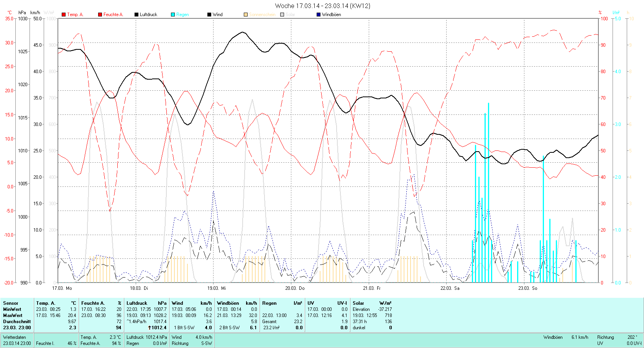Click the chart title Woche 17.03.14 - 23.03.14 (KW12)
The height and width of the screenshot is (348, 644).
[323, 6]
